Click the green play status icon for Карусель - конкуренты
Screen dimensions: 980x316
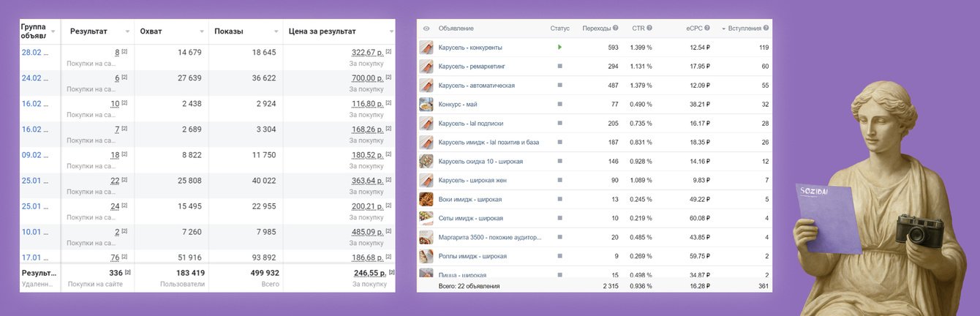click(x=559, y=48)
